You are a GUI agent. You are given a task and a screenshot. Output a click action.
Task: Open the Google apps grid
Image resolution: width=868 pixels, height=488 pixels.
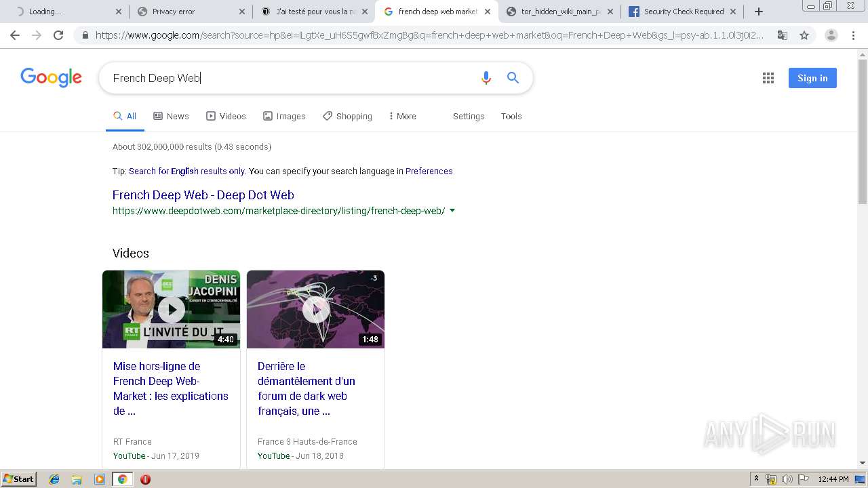[768, 78]
